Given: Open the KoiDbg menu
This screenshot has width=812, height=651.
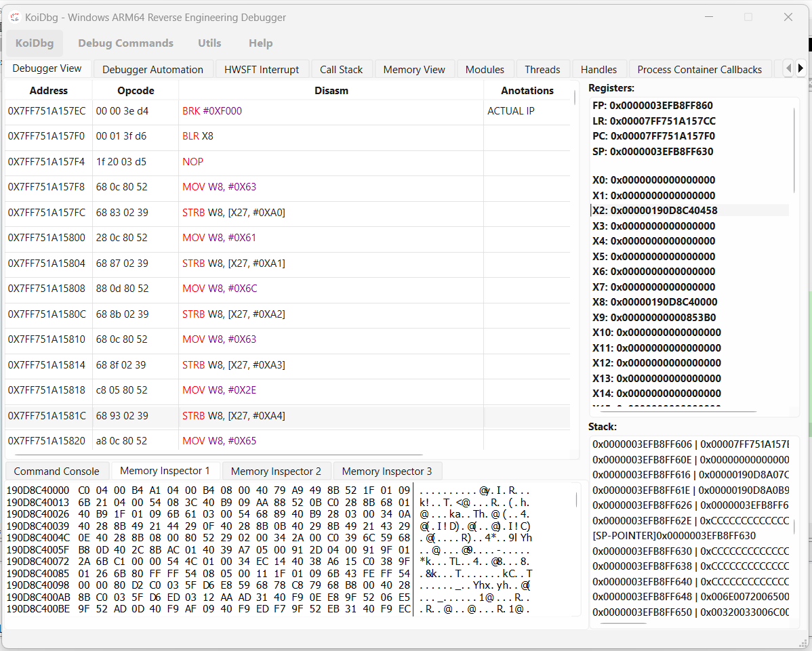Looking at the screenshot, I should [x=35, y=43].
